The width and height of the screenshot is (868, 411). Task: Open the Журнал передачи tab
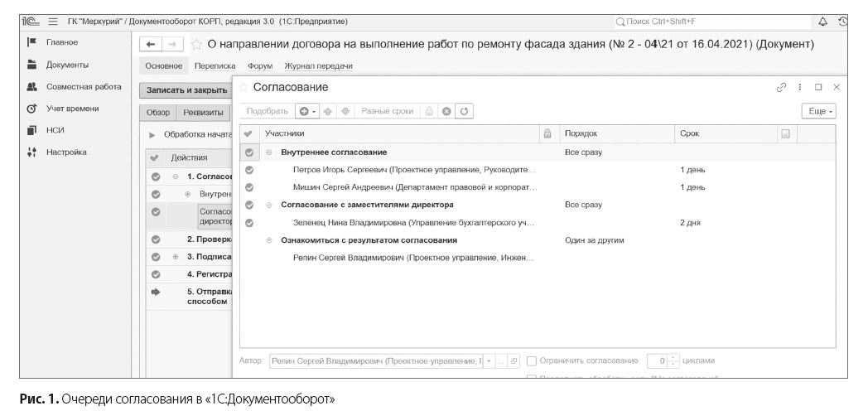coord(318,66)
